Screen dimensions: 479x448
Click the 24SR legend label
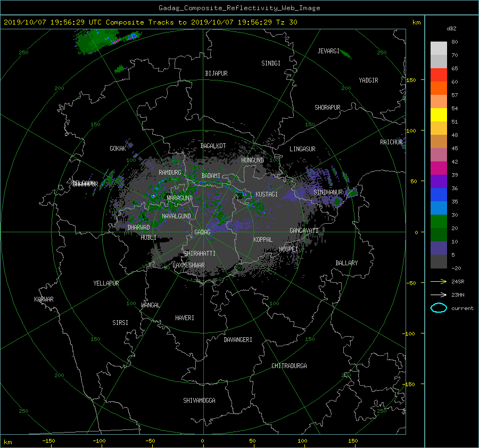pos(458,281)
